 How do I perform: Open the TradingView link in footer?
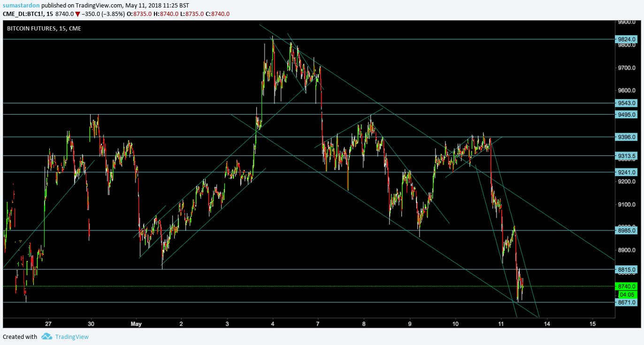72,337
